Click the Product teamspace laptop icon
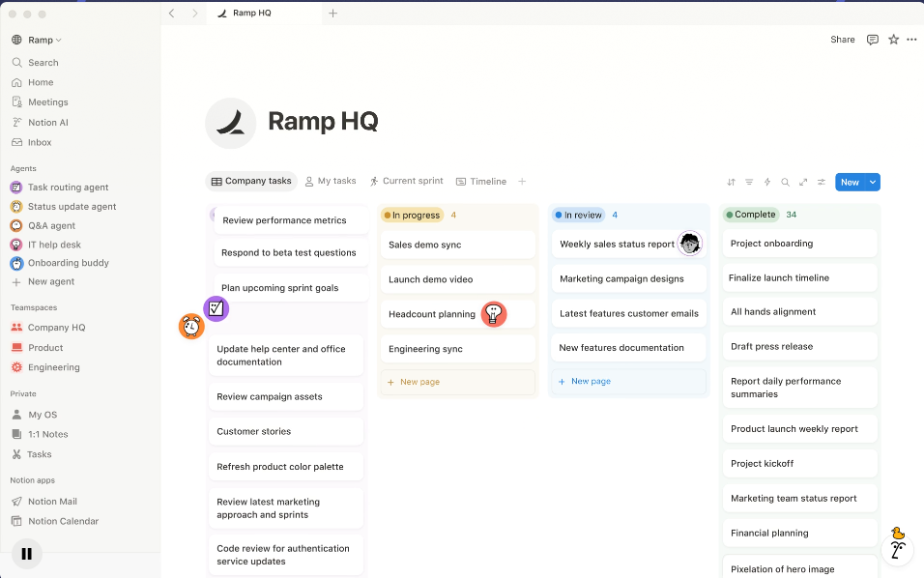Screen dimensions: 924x578 point(17,348)
